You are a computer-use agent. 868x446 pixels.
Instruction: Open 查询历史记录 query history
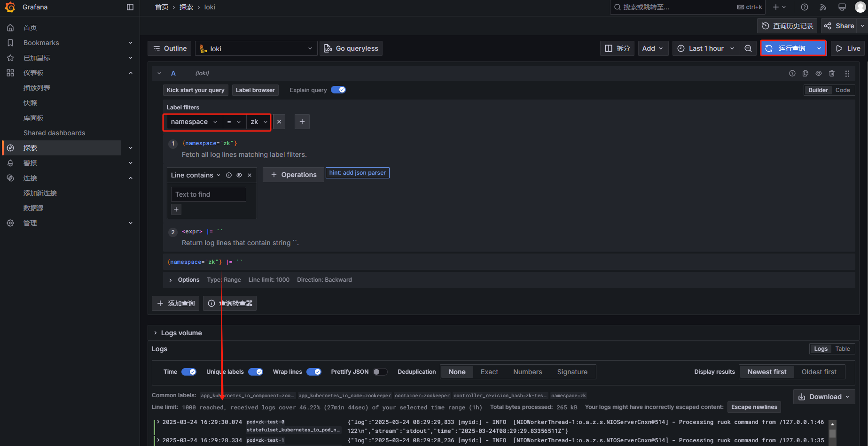pyautogui.click(x=787, y=26)
